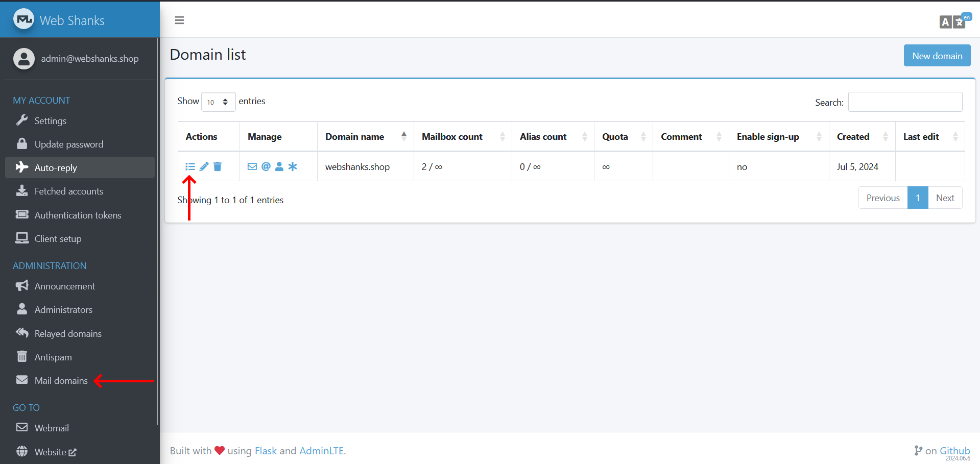Open the Webmail sidebar link
Viewport: 980px width, 464px height.
(52, 428)
